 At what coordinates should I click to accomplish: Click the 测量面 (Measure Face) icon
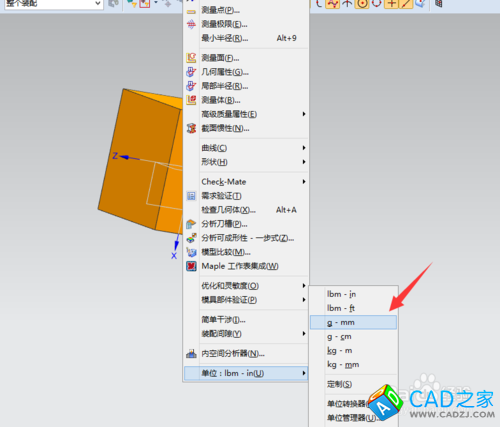pos(191,58)
